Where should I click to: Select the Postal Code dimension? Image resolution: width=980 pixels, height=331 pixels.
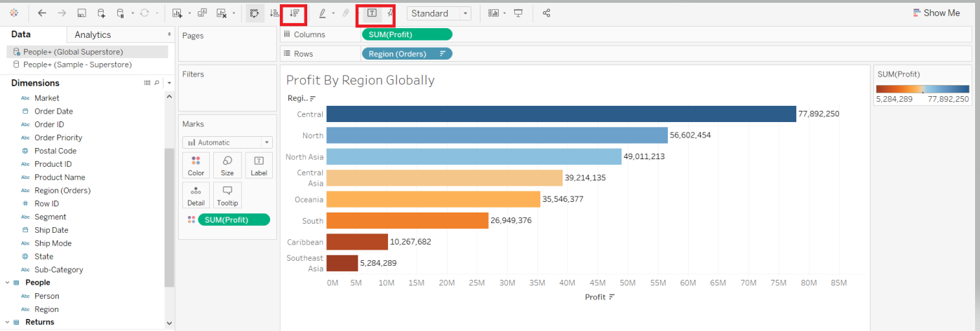coord(55,151)
